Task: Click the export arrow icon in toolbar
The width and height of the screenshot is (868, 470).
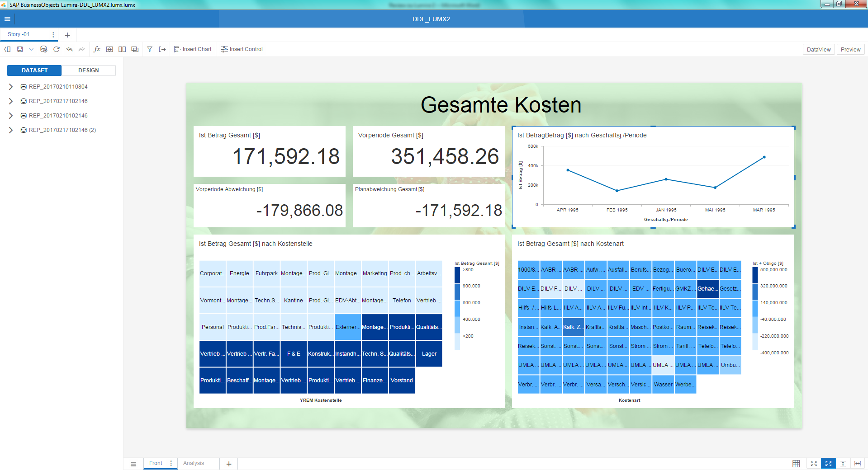Action: coord(162,49)
